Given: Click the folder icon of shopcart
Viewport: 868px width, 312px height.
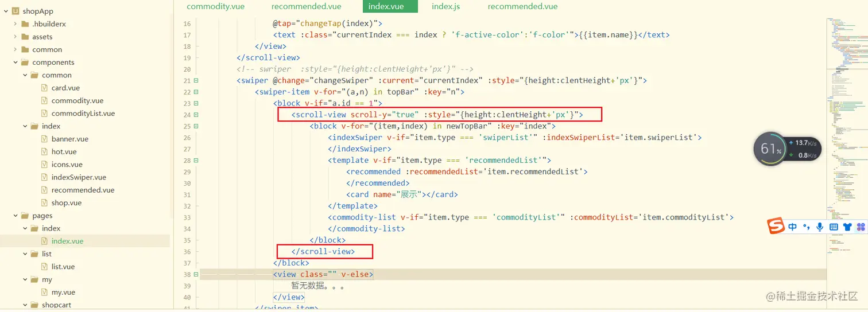Looking at the screenshot, I should pos(34,305).
